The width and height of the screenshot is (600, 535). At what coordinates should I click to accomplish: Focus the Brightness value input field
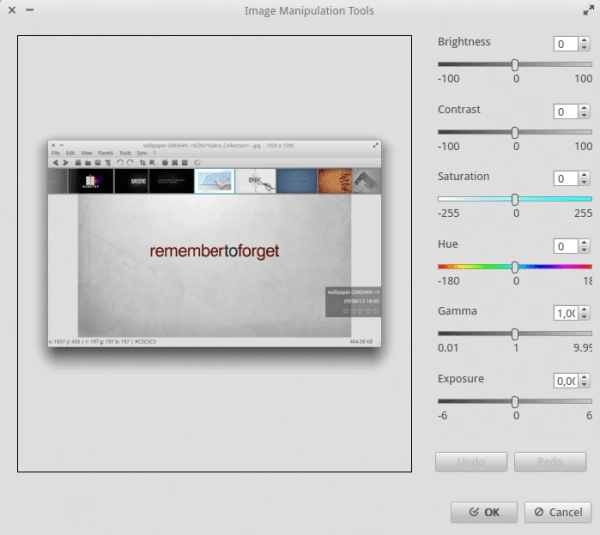tap(565, 44)
